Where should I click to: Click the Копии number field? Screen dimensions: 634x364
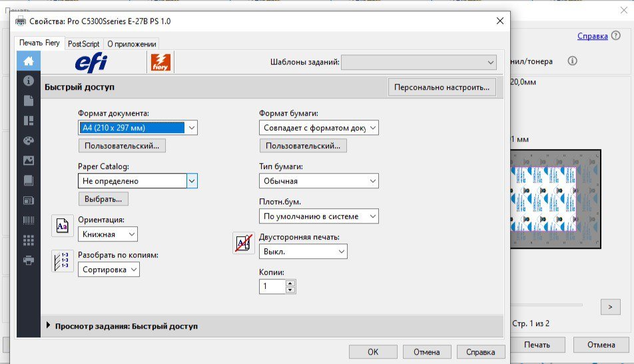pos(272,286)
